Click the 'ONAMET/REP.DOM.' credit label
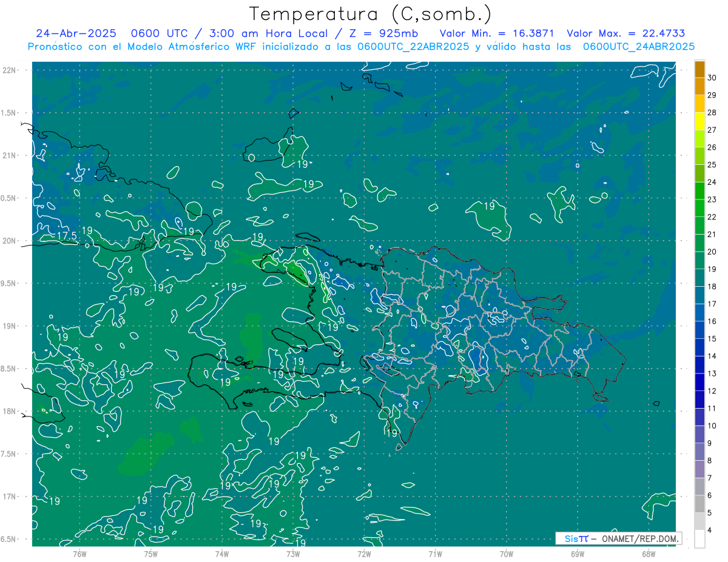 (x=639, y=538)
